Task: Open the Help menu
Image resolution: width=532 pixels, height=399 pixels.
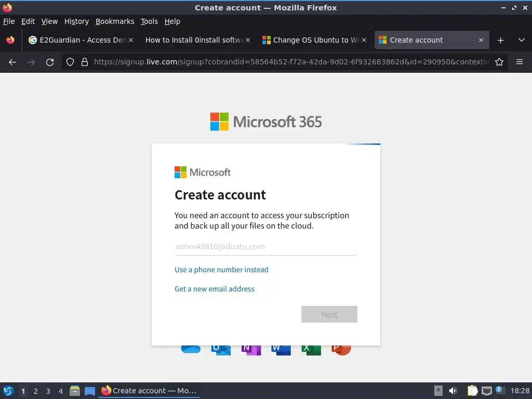Action: click(x=172, y=21)
